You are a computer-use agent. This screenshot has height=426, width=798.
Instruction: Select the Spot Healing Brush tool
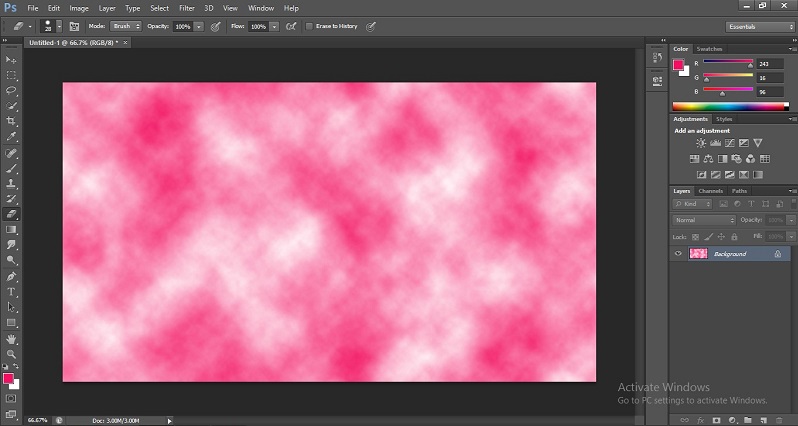click(11, 153)
